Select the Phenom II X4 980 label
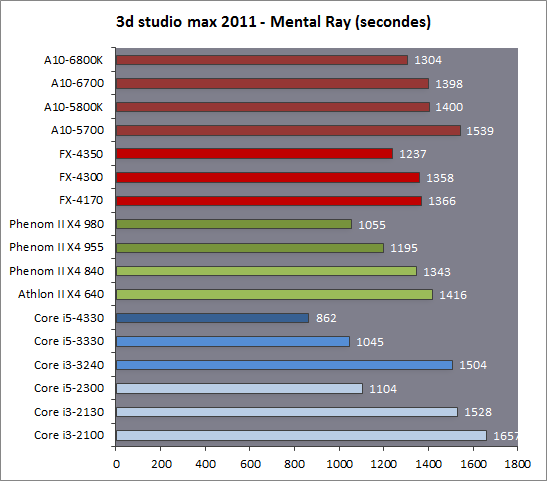This screenshot has width=547, height=481. coord(57,224)
